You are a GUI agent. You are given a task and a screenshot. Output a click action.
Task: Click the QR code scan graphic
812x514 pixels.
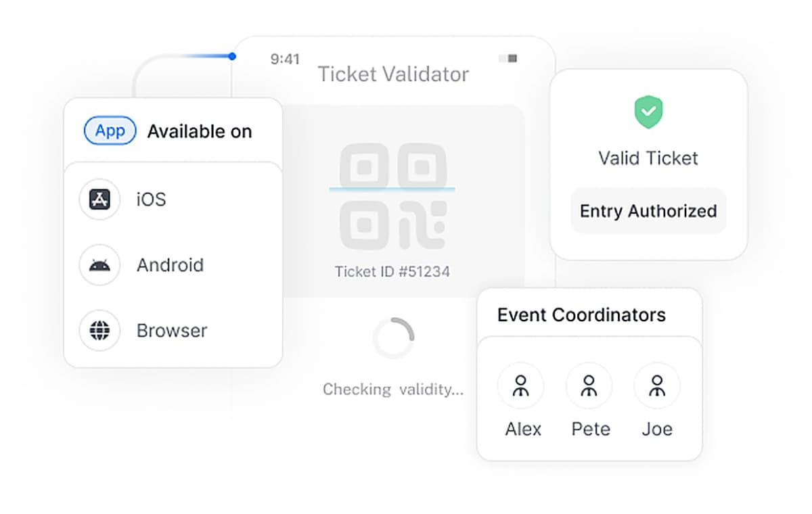point(392,197)
